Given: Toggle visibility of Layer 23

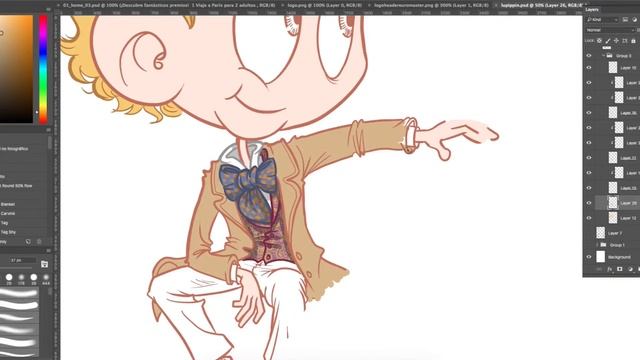Looking at the screenshot, I should 589,188.
